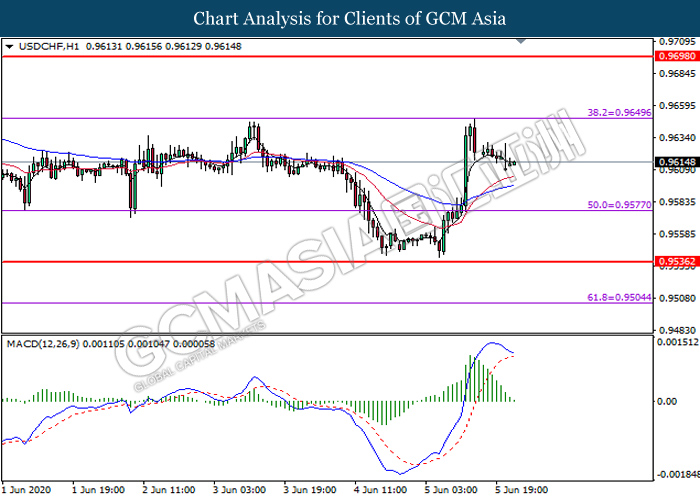
Task: Click the '3 Jun 03:00' time axis label
Action: [x=239, y=490]
